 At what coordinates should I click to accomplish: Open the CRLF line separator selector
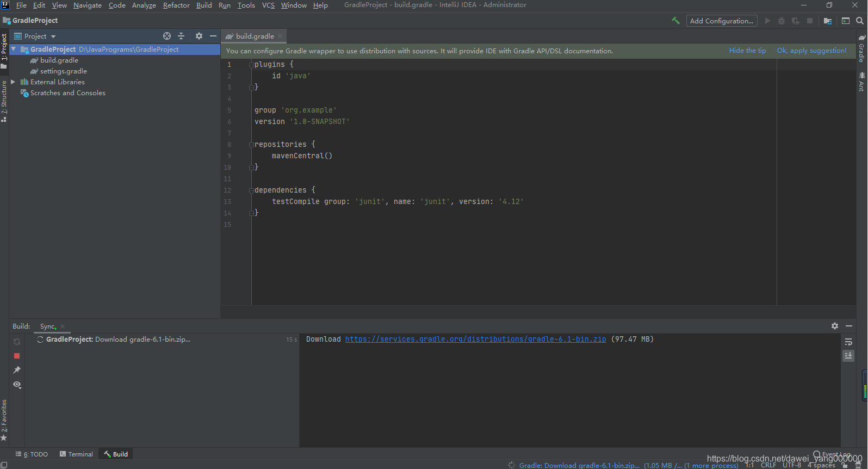click(768, 465)
